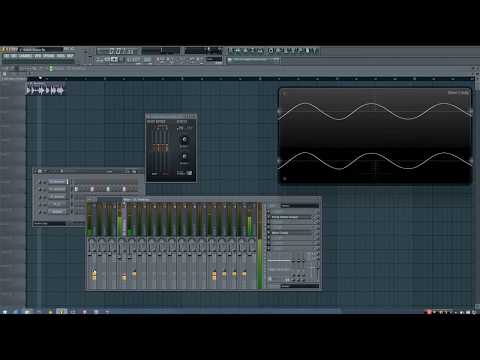Image resolution: width=480 pixels, height=360 pixels.
Task: Select the first loaded effect slot in the mixer
Action: click(x=292, y=217)
